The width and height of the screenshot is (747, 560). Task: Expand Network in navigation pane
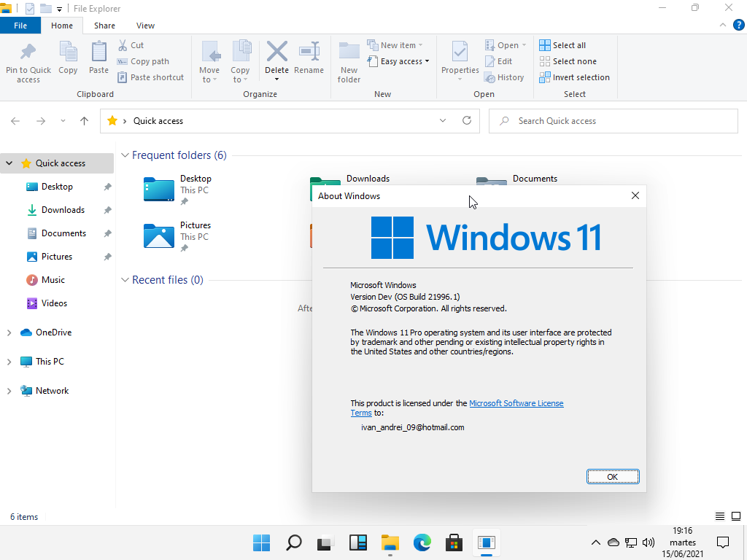pyautogui.click(x=9, y=391)
